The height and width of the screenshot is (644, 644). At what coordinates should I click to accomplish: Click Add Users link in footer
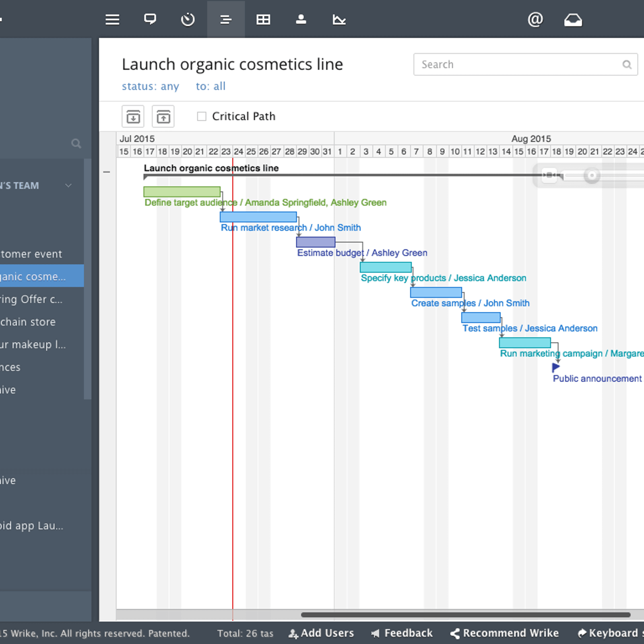pyautogui.click(x=321, y=633)
